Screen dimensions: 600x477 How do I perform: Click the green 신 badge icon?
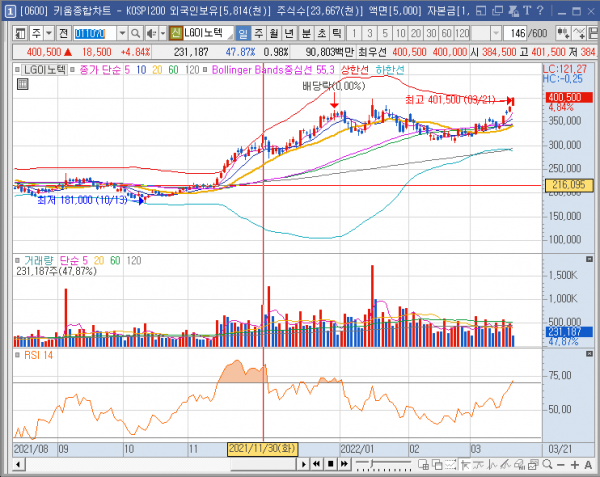[176, 33]
